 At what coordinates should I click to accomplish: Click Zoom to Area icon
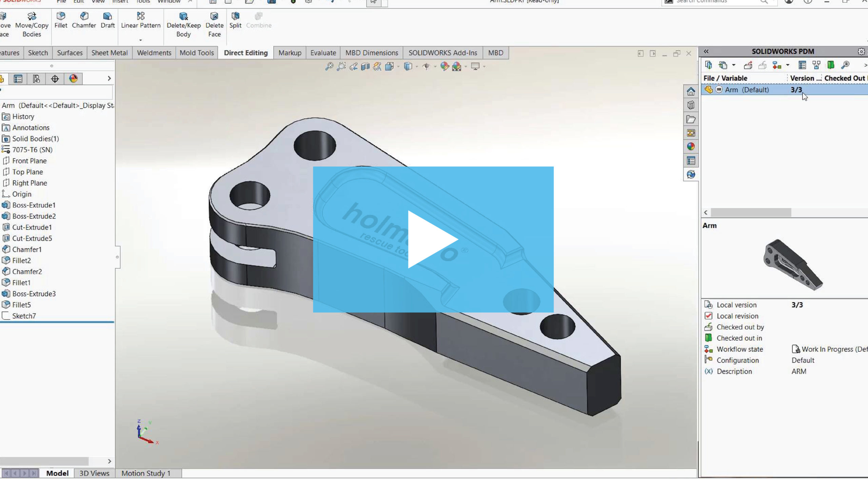341,66
